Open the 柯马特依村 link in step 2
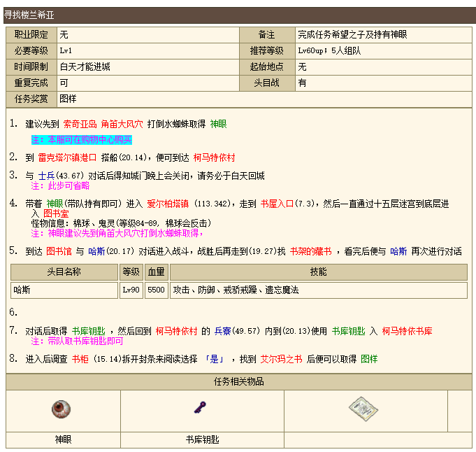Screen dimensions: 476x452 pos(215,157)
